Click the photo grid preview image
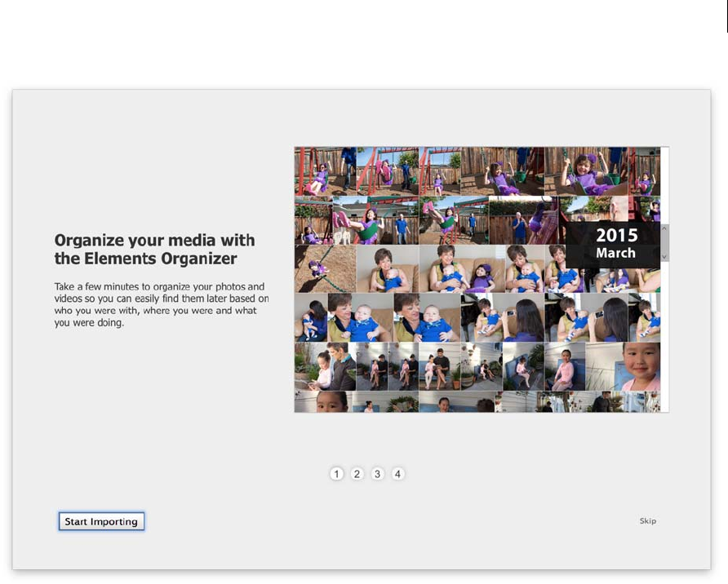Screen dimensions: 728x584 [x=482, y=279]
